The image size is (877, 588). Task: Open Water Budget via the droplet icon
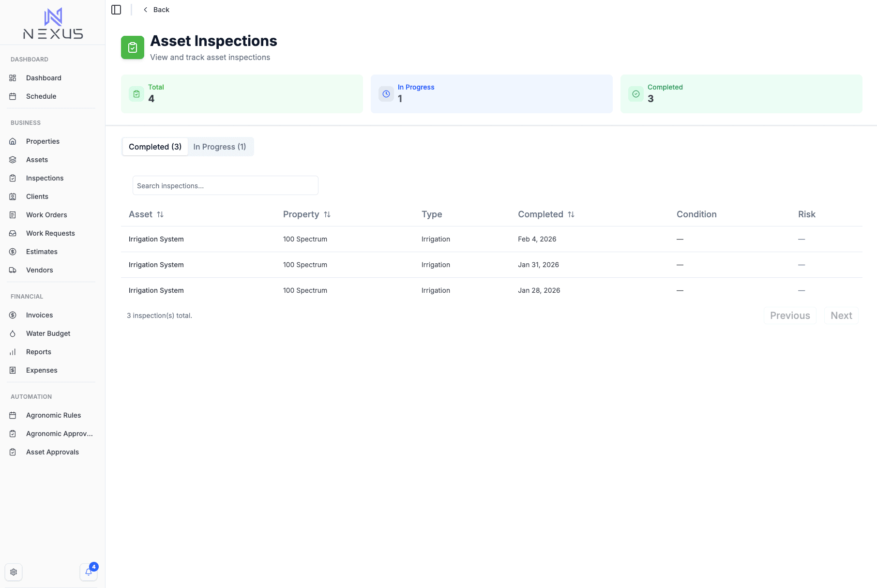click(13, 333)
